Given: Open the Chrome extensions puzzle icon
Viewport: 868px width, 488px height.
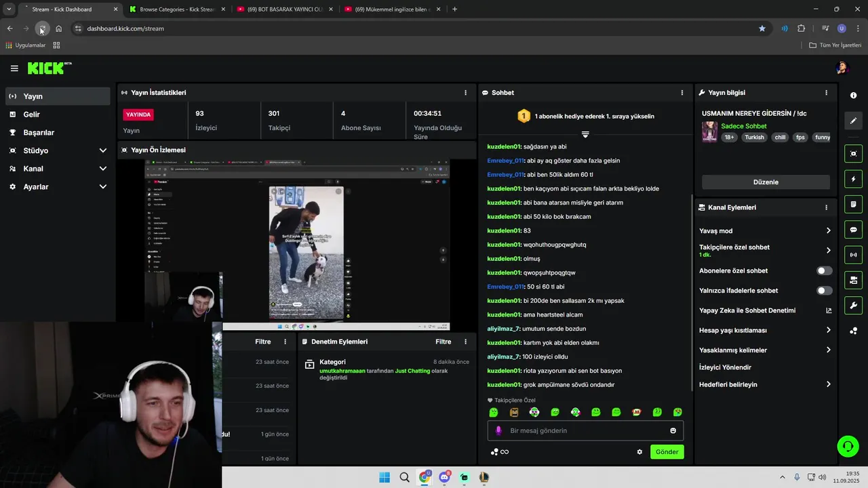Looking at the screenshot, I should [x=802, y=28].
